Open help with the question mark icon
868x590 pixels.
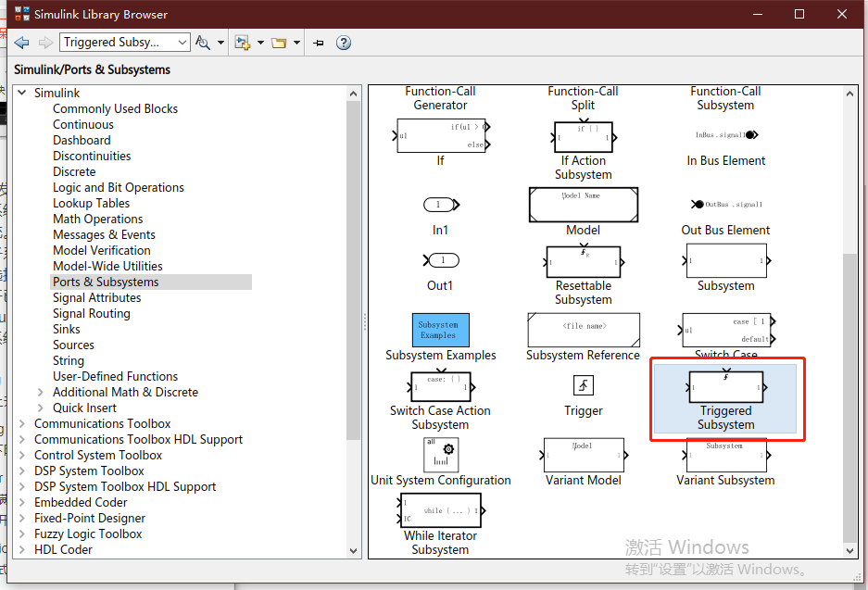[x=344, y=43]
